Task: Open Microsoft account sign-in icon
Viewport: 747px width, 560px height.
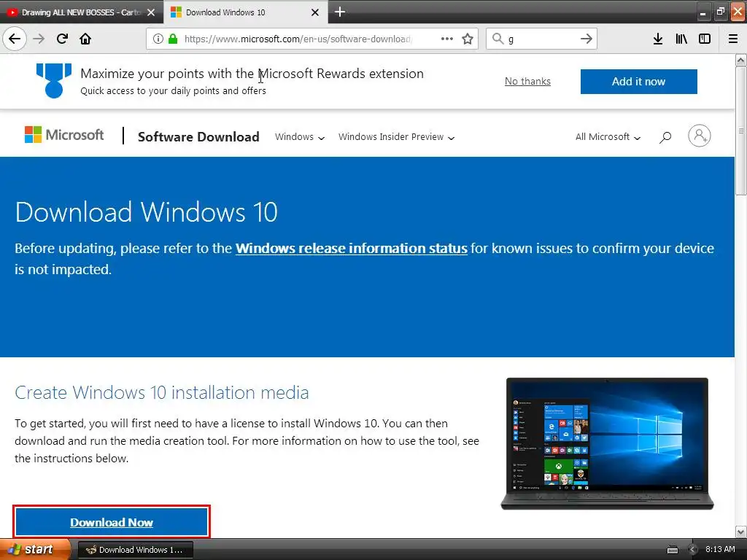Action: click(700, 136)
